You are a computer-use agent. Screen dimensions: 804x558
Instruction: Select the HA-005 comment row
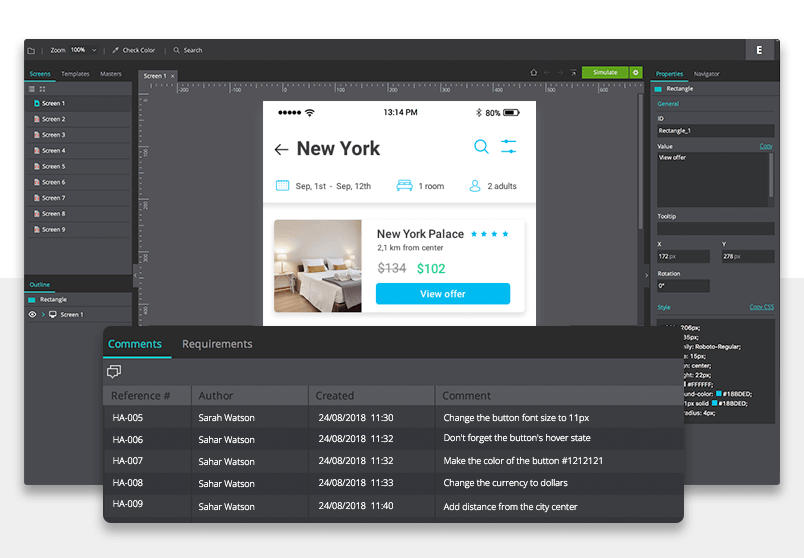[393, 418]
